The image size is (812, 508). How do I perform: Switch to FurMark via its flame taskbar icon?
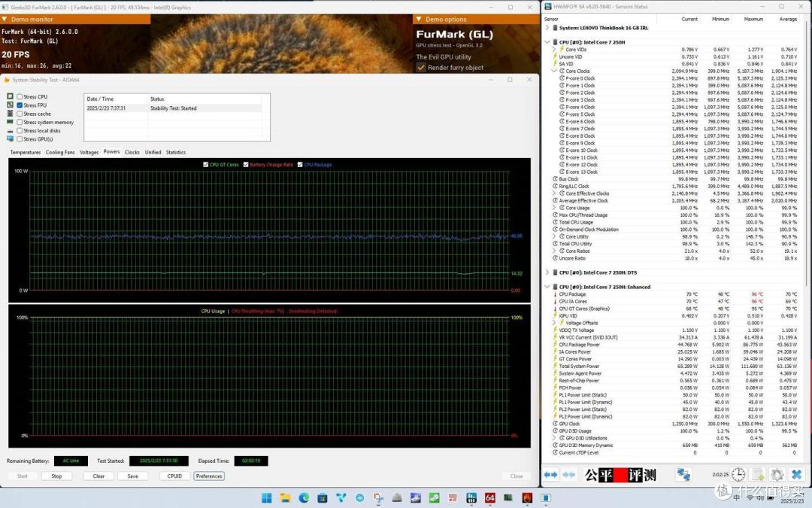[x=527, y=498]
